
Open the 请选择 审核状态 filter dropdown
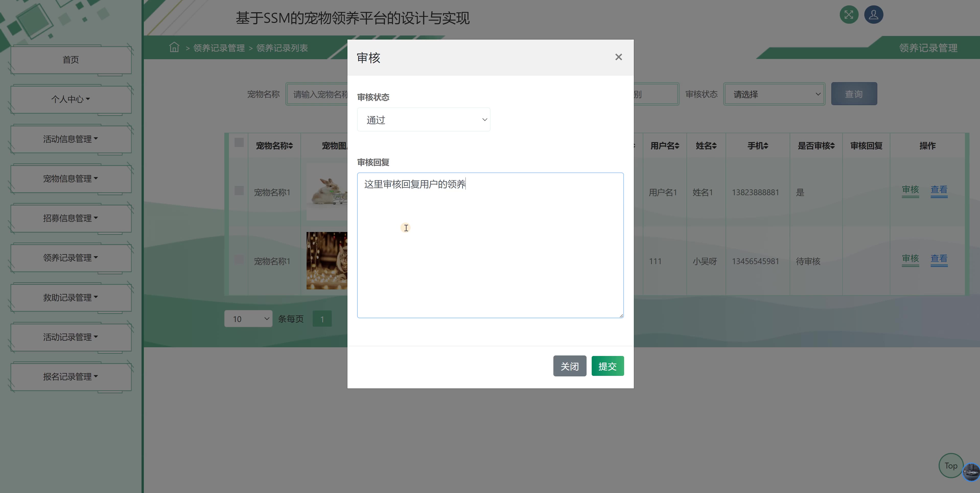pos(774,94)
